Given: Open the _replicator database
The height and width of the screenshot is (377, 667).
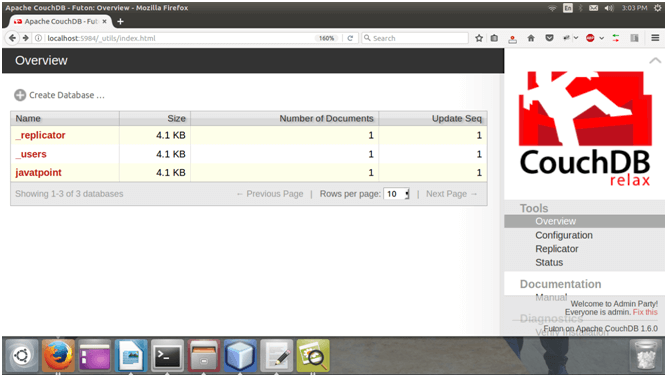Looking at the screenshot, I should coord(40,135).
